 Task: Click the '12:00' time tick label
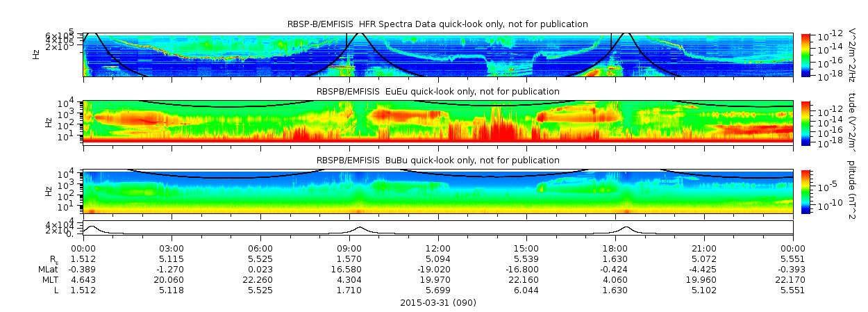(438, 249)
